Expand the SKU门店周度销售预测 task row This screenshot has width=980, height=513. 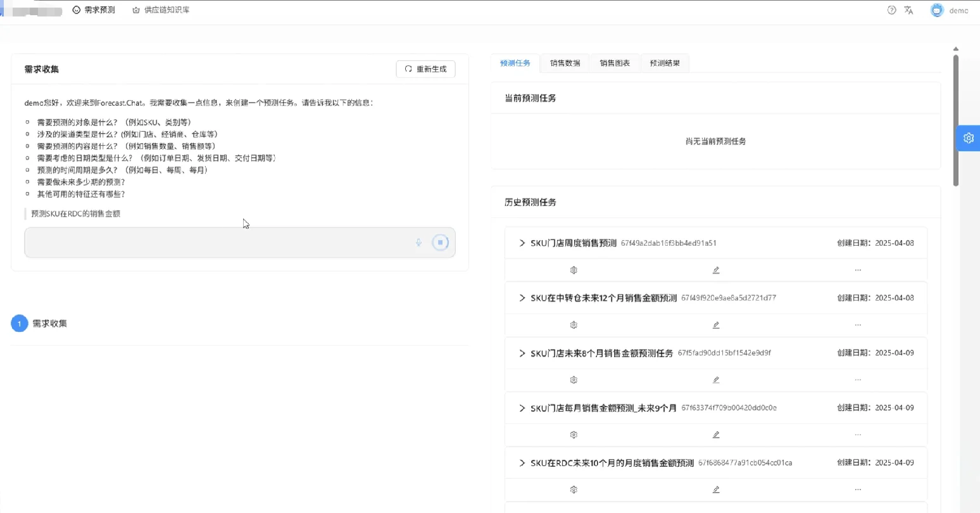point(522,243)
